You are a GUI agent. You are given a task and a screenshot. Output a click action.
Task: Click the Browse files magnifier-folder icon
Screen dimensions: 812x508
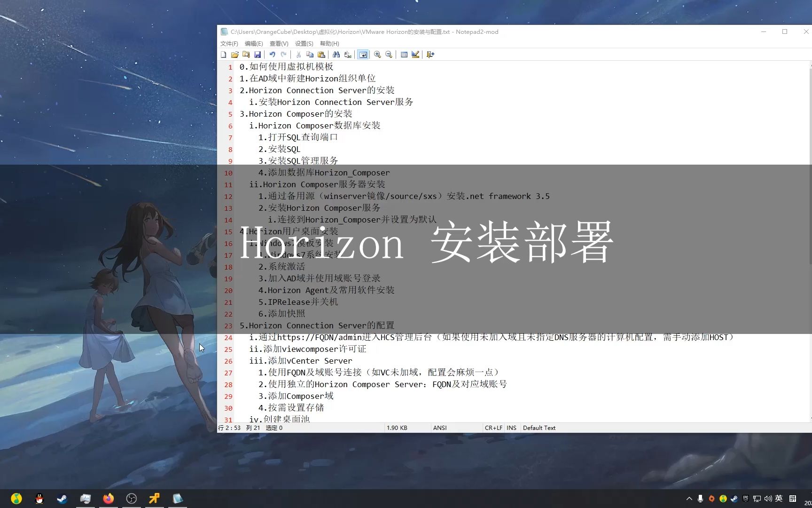pyautogui.click(x=246, y=55)
